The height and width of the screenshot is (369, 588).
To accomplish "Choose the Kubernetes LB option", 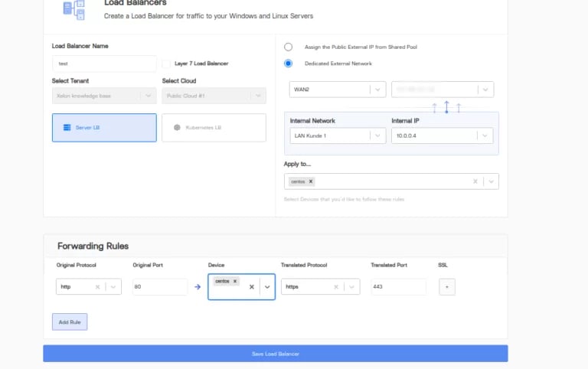I will coord(214,128).
